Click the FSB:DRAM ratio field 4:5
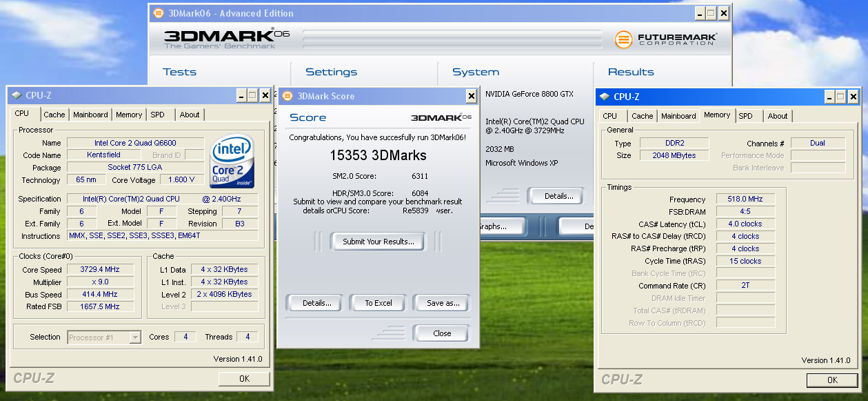 746,211
